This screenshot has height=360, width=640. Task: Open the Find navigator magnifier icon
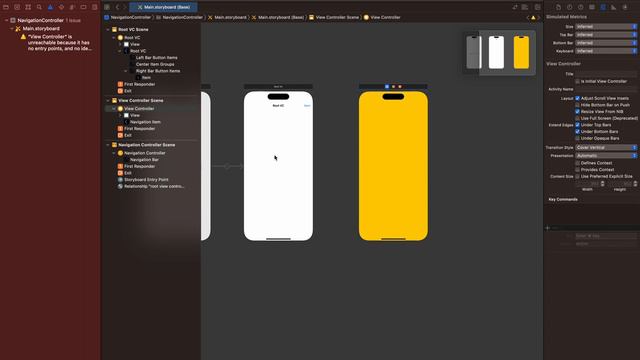(39, 7)
